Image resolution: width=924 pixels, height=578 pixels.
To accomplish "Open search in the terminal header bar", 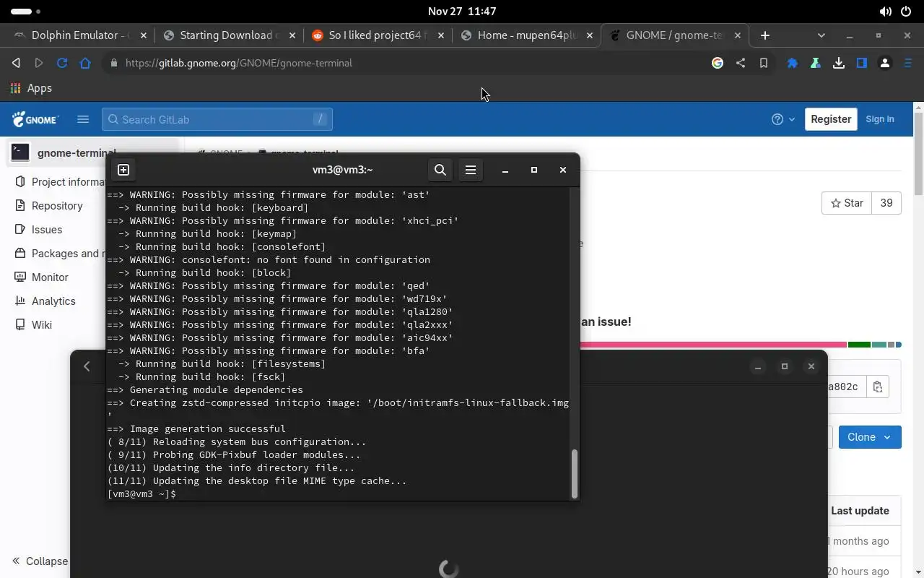I will [x=440, y=170].
